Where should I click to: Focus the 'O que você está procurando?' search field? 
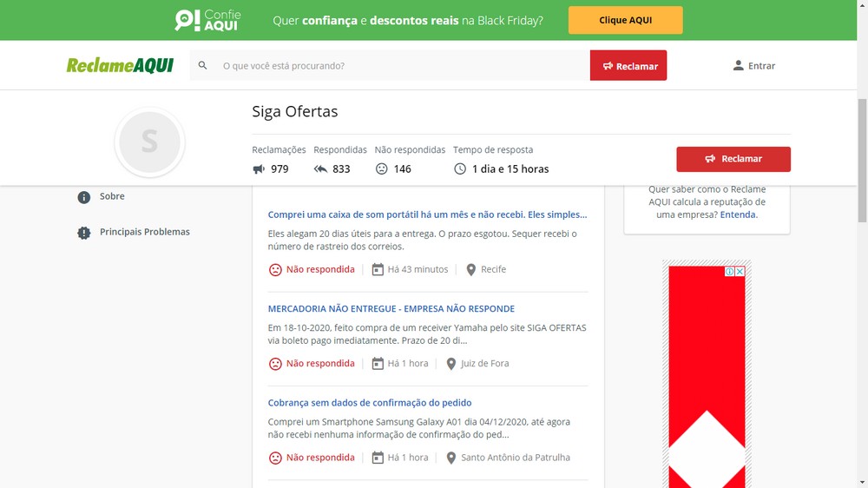[390, 65]
